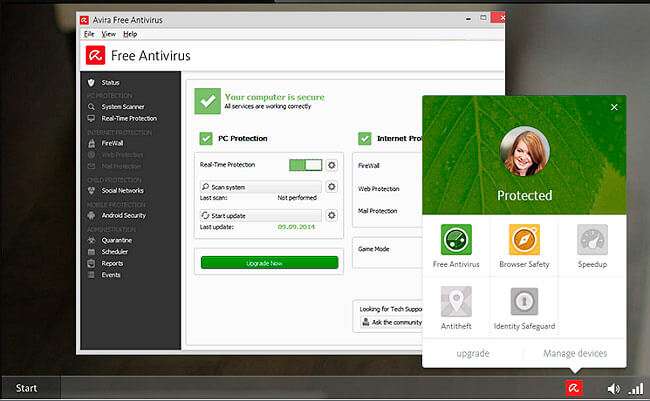Image resolution: width=650 pixels, height=401 pixels.
Task: Click the System Scanner magnifier icon
Action: [91, 107]
